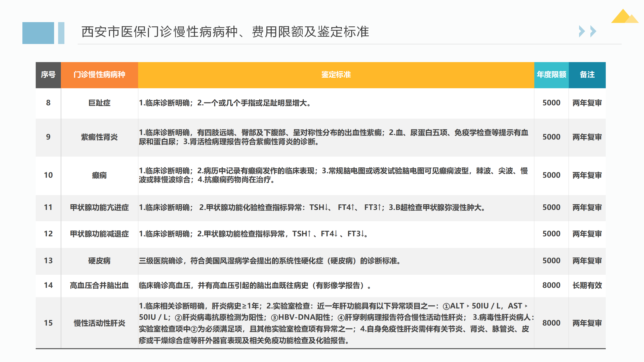Click the double chevron arrows icon
644x362 pixels.
587,31
